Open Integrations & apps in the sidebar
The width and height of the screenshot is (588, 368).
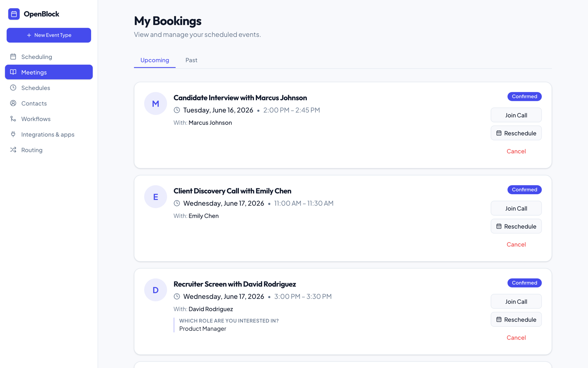[x=49, y=134]
